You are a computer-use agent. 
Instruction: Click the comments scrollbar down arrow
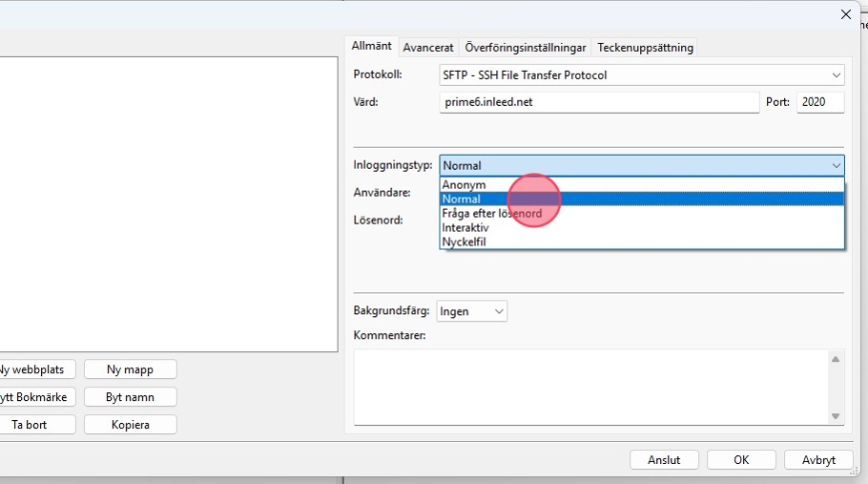[836, 416]
